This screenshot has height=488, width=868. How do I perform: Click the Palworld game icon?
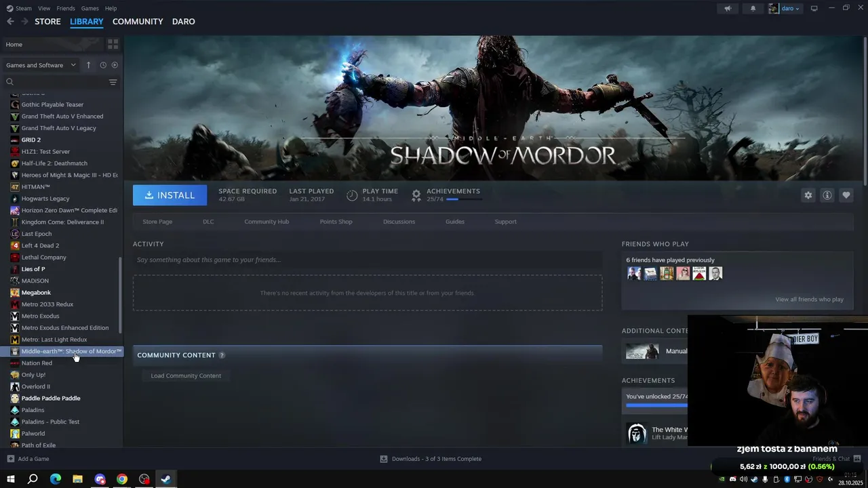[15, 434]
